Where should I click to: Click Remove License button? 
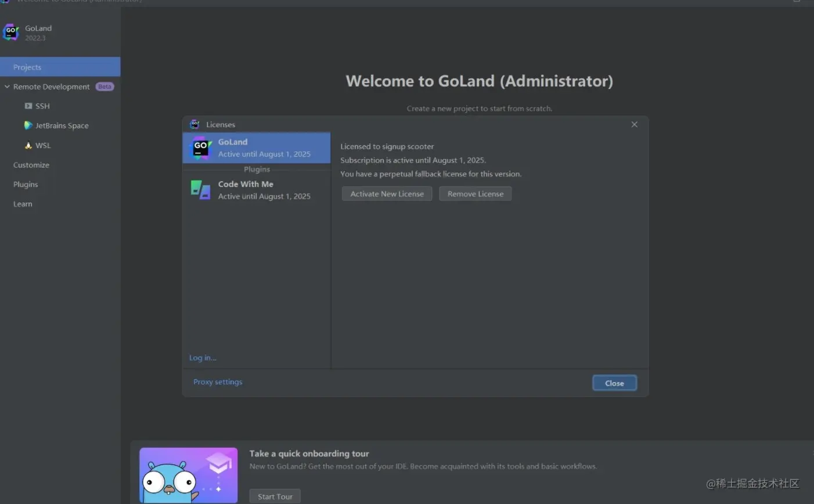point(476,194)
